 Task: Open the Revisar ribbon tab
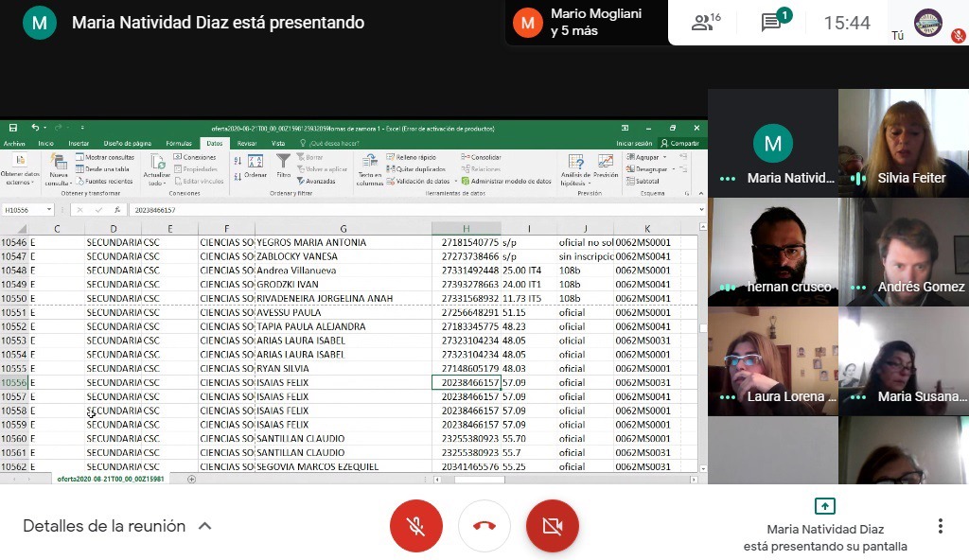[246, 143]
